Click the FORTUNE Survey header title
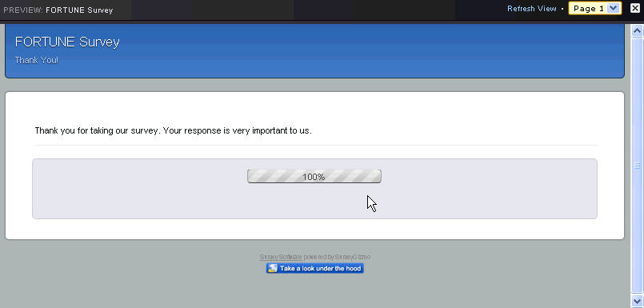Screen dimensions: 644x308 [x=67, y=42]
